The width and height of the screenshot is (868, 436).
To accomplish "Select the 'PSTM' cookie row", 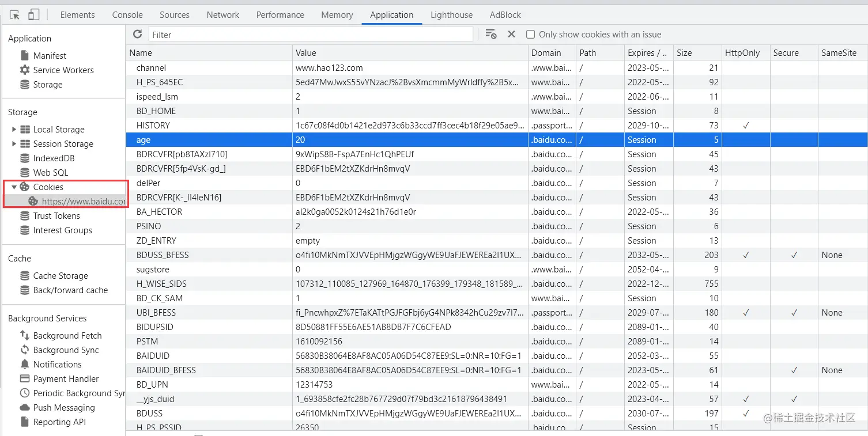I will 496,342.
